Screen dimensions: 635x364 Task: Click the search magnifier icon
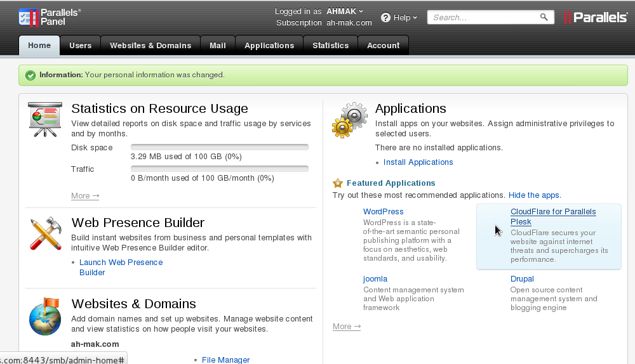(544, 17)
